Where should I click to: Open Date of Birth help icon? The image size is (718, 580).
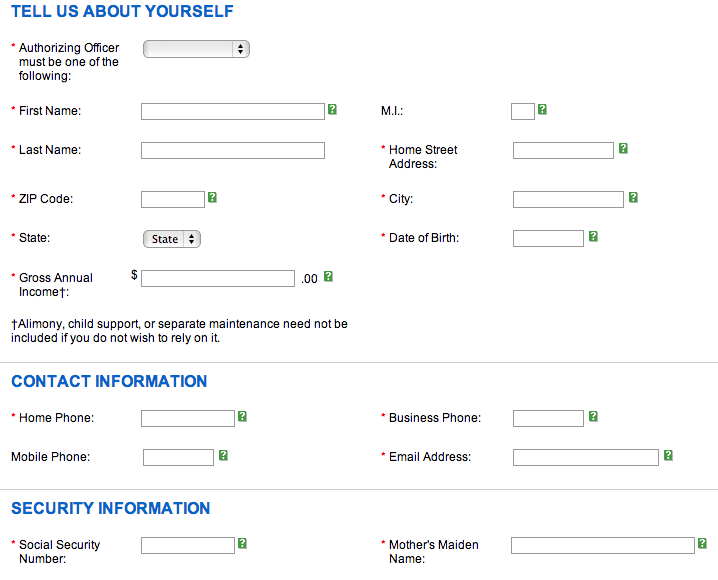coord(593,237)
